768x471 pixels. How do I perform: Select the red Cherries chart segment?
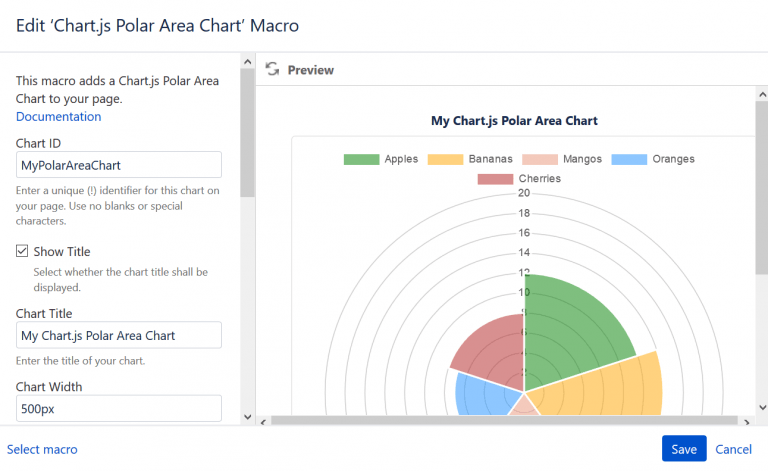pyautogui.click(x=490, y=345)
